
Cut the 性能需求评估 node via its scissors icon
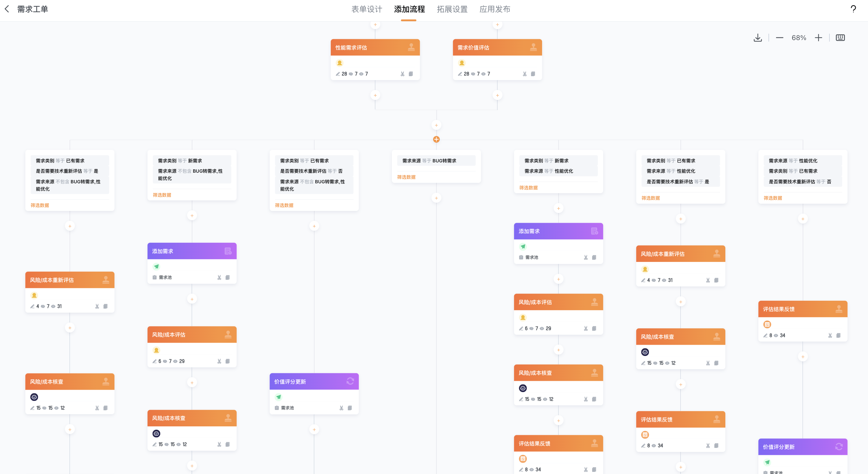(402, 74)
